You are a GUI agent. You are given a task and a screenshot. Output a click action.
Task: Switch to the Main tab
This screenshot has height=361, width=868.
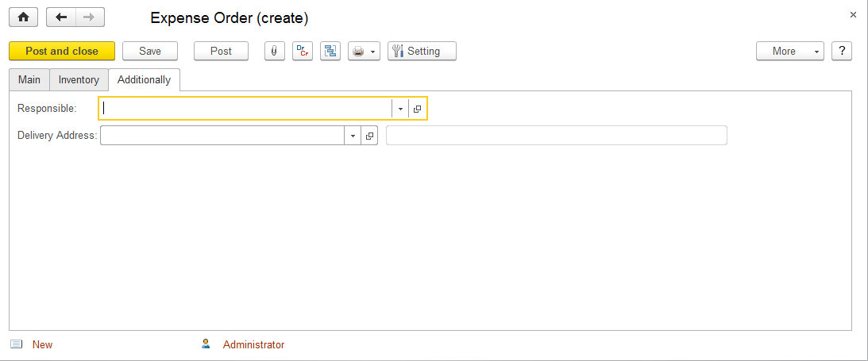29,79
